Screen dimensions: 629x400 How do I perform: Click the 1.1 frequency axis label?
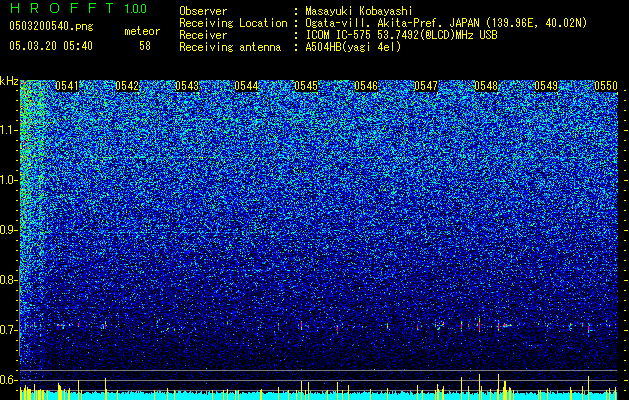pos(9,130)
